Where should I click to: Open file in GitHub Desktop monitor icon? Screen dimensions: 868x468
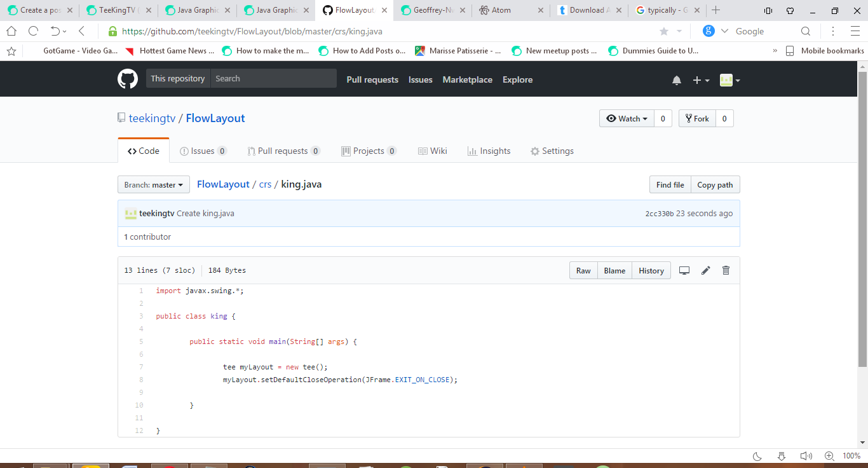[x=684, y=270]
